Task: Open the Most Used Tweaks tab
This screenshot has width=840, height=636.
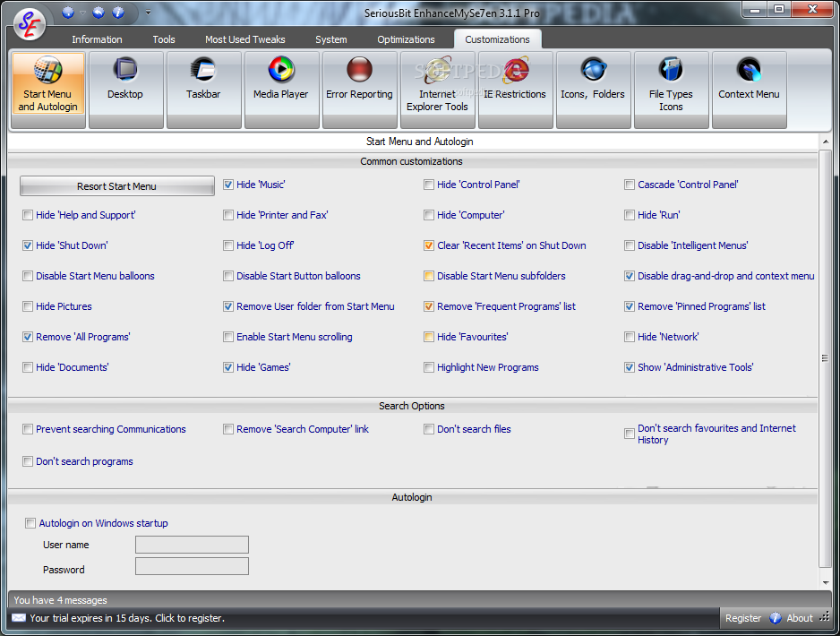Action: pyautogui.click(x=244, y=39)
